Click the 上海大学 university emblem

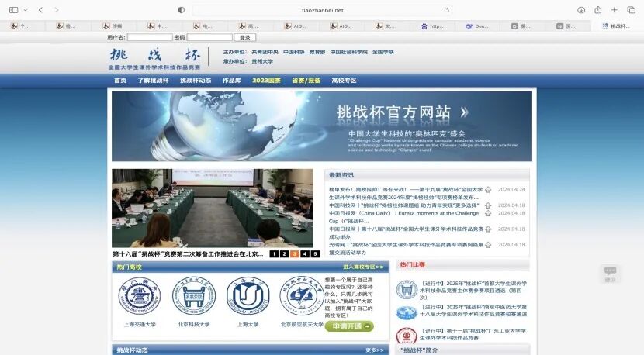pyautogui.click(x=248, y=295)
